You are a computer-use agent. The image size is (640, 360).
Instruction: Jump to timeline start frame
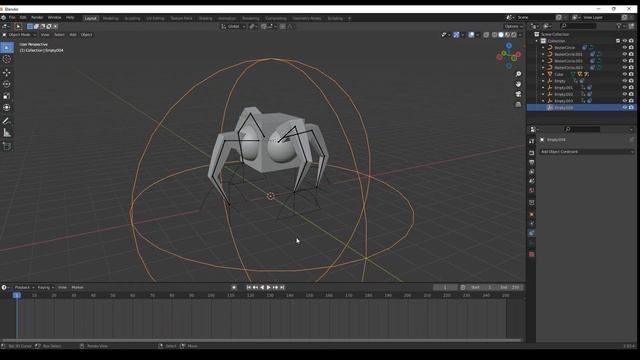click(249, 287)
